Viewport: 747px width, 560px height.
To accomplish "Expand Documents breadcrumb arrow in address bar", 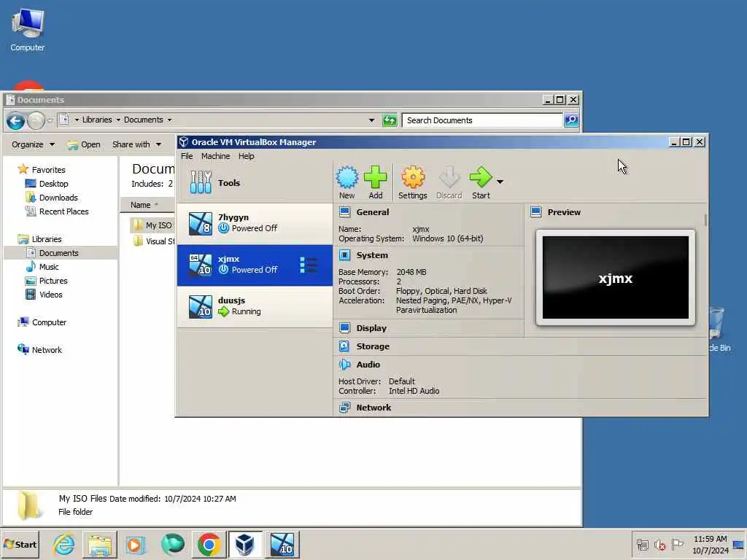I will tap(169, 120).
